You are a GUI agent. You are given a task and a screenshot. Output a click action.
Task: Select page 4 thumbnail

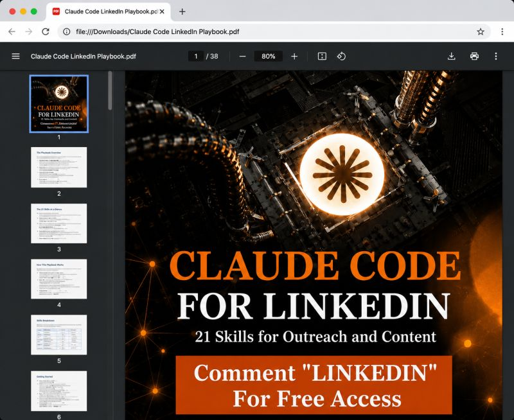59,279
